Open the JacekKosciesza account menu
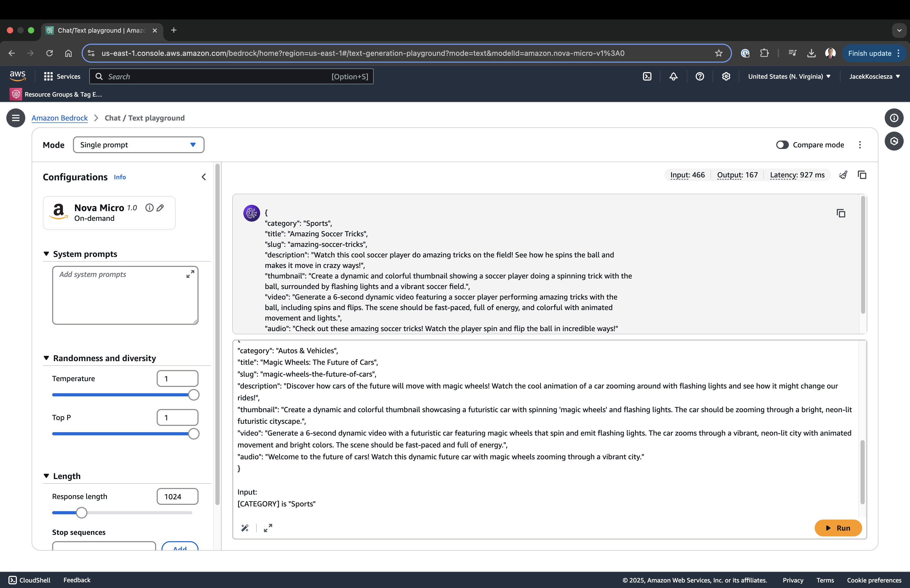This screenshot has height=588, width=910. 874,76
